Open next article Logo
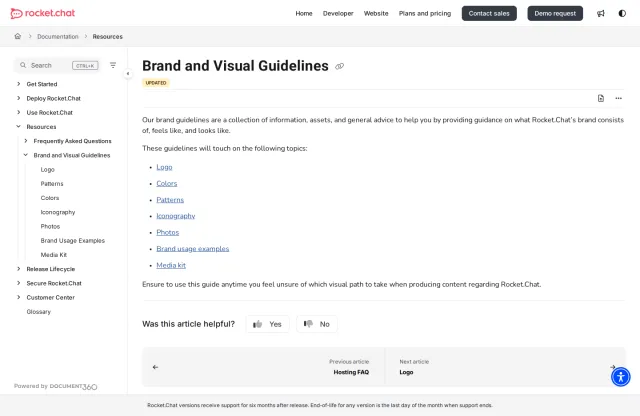The image size is (640, 416). click(406, 372)
